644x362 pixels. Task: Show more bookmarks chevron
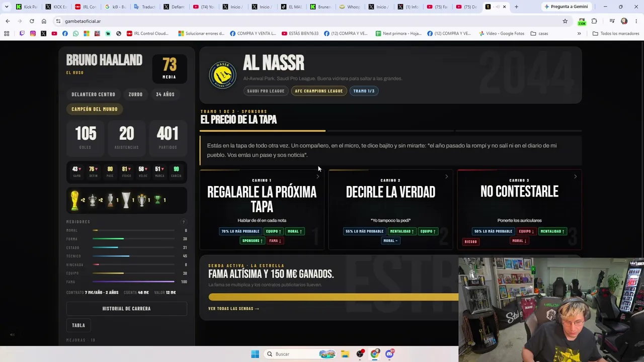point(579,33)
